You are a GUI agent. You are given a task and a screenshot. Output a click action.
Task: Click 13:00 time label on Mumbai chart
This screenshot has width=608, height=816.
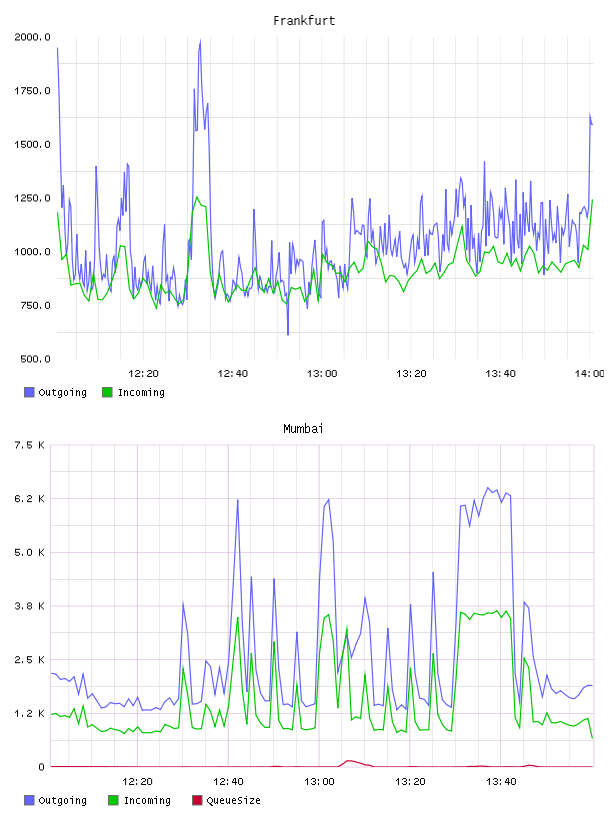point(319,782)
